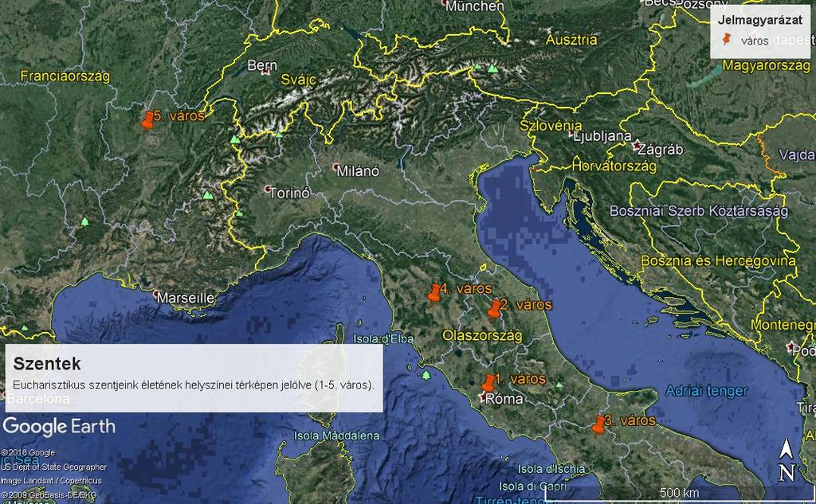Click the Isola d'Ischia label
816x504 pixels.
tap(551, 469)
